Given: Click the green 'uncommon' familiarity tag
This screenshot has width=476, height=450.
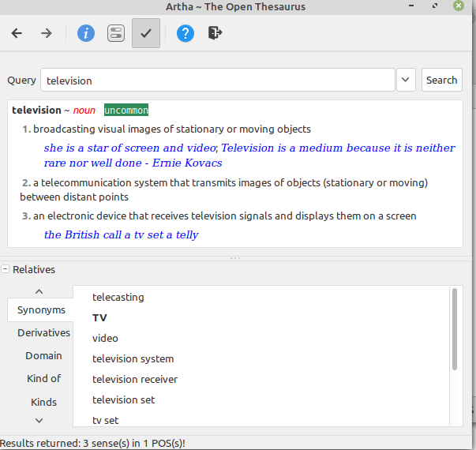Looking at the screenshot, I should click(x=126, y=111).
